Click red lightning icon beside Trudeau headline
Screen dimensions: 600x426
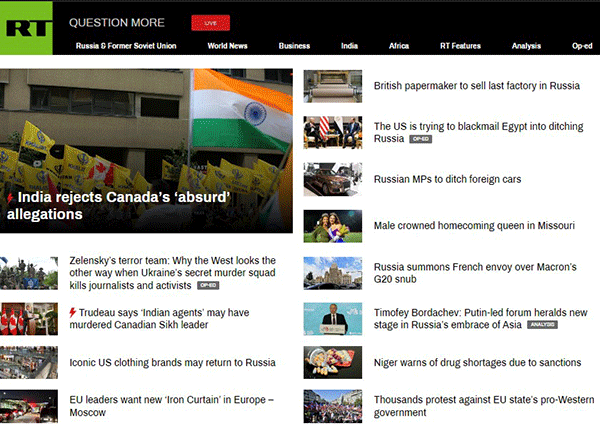click(x=73, y=312)
